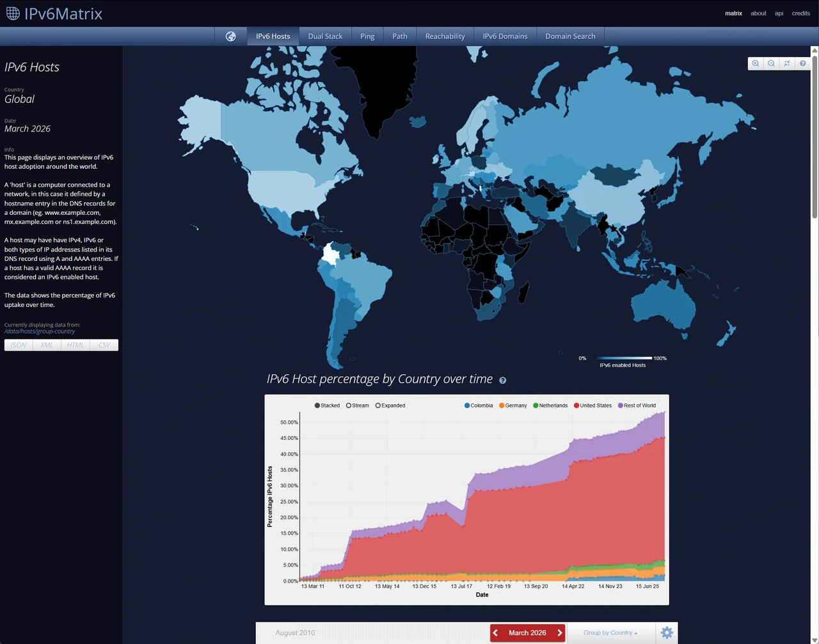This screenshot has width=819, height=644.
Task: Click the globe home icon in navigation bar
Action: tap(231, 36)
